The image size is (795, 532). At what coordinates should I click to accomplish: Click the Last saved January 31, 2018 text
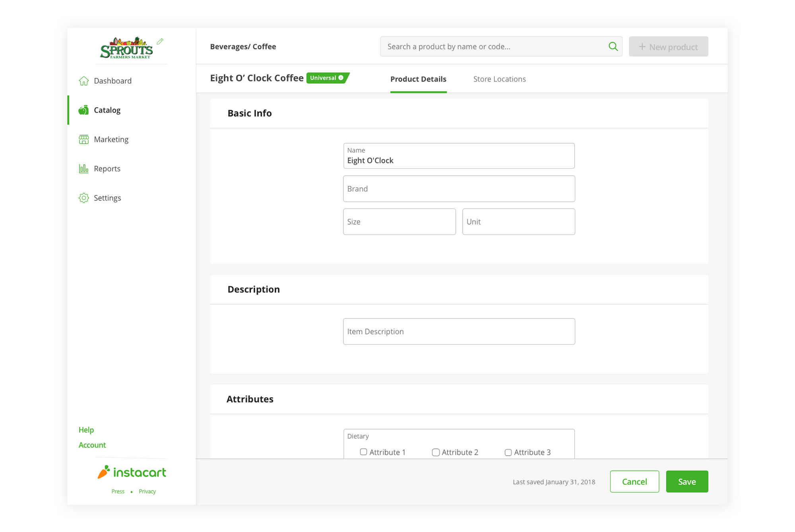tap(554, 482)
